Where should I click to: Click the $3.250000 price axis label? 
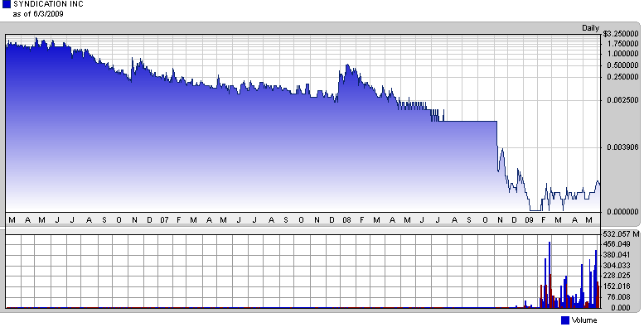click(x=621, y=34)
